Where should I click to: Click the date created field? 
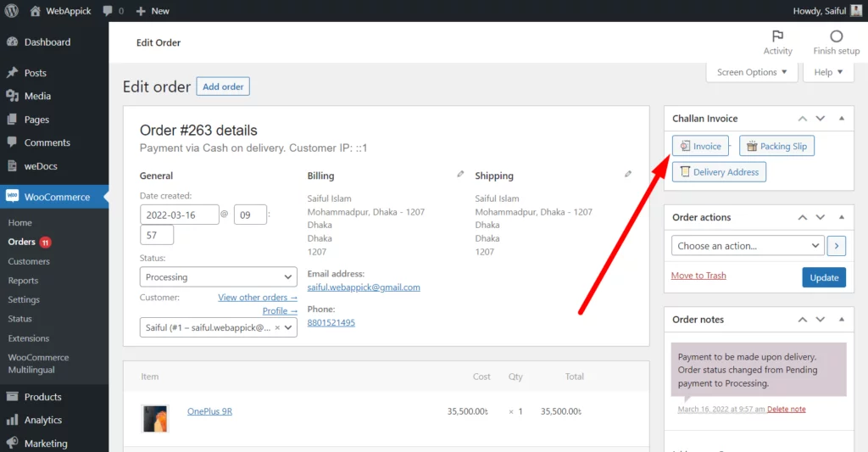click(x=180, y=215)
